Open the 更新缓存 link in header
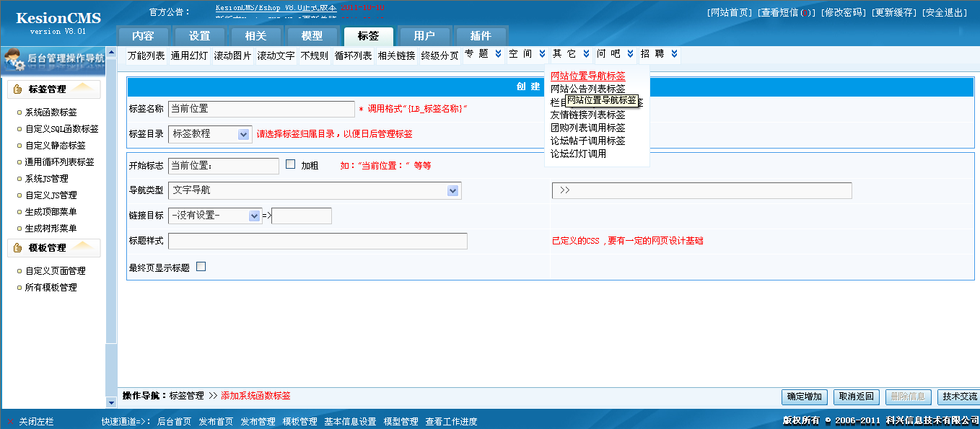The width and height of the screenshot is (980, 429). 893,13
